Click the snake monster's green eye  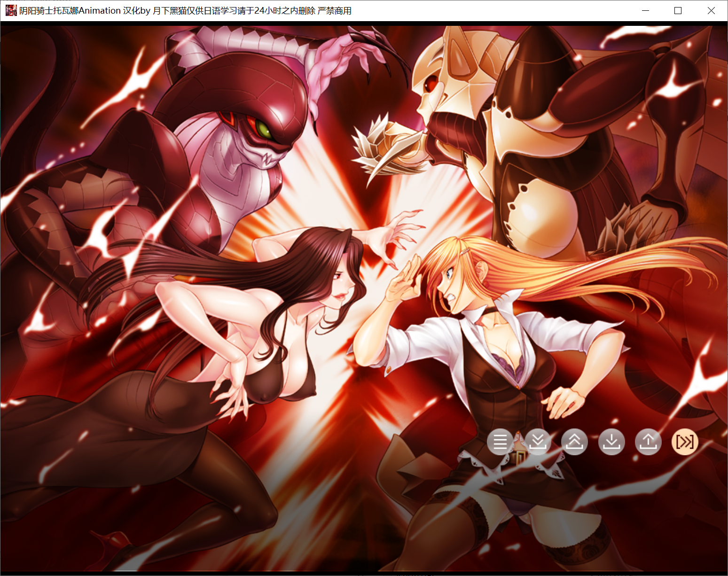[264, 130]
